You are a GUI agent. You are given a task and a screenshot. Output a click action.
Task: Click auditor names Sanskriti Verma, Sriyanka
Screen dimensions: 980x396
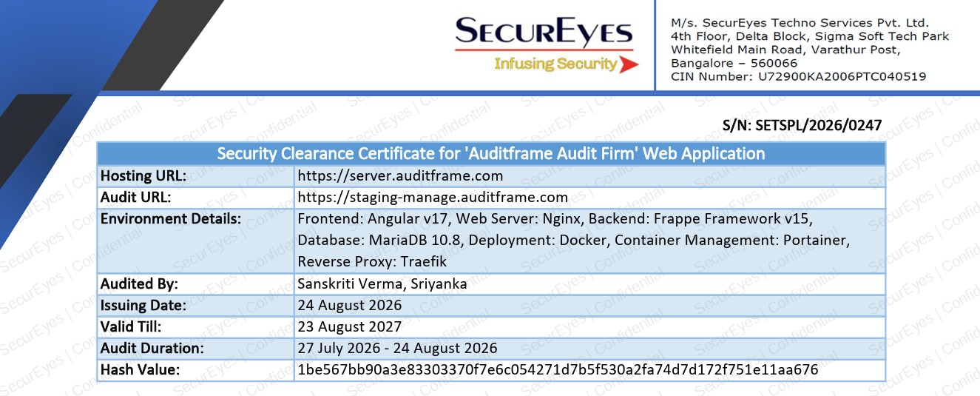click(x=382, y=284)
